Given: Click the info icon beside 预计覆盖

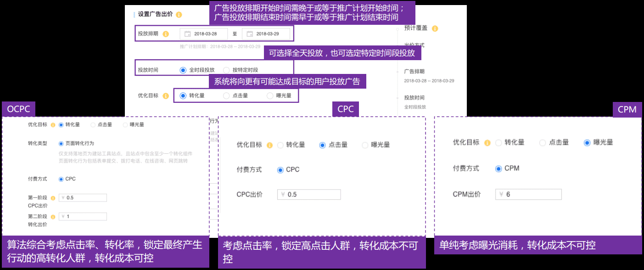Looking at the screenshot, I should tap(435, 28).
